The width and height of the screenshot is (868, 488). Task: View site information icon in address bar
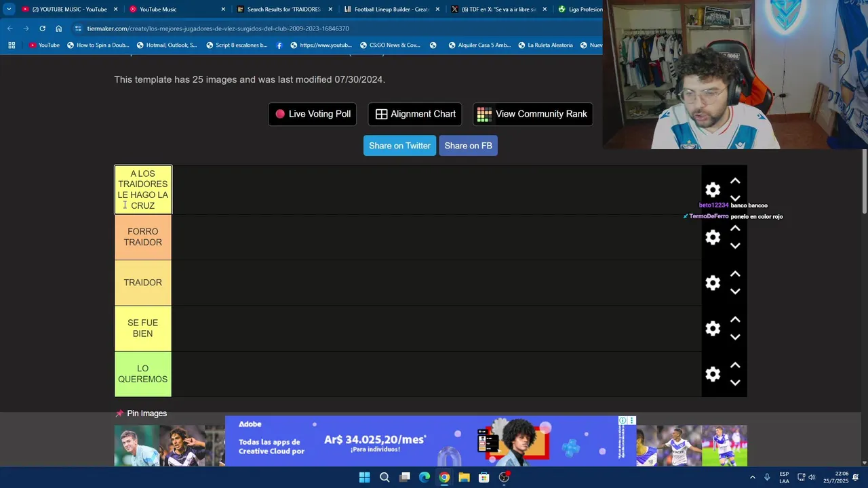pos(79,28)
